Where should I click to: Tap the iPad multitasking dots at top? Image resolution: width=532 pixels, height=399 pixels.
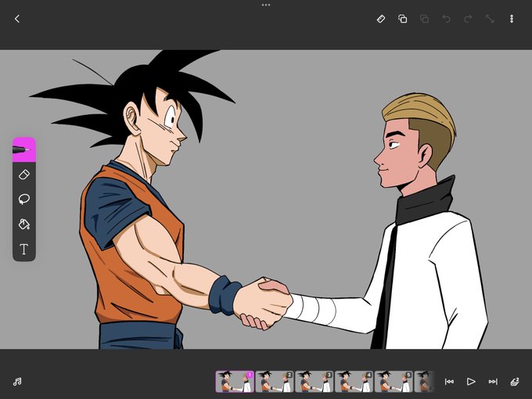[x=266, y=5]
